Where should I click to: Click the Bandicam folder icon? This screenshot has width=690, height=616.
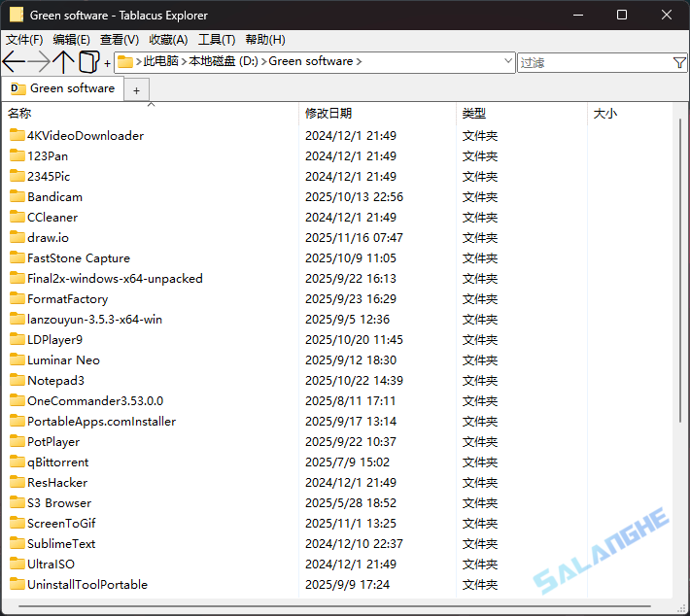click(x=17, y=196)
